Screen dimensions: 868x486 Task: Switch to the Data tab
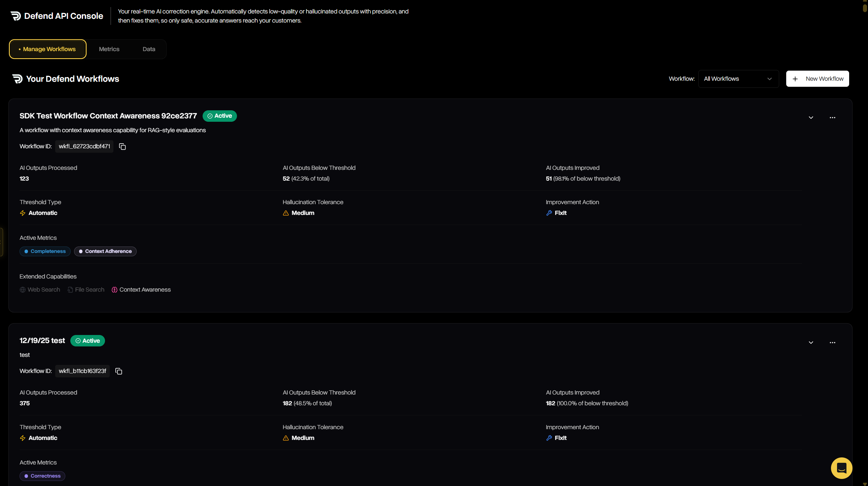click(x=148, y=49)
